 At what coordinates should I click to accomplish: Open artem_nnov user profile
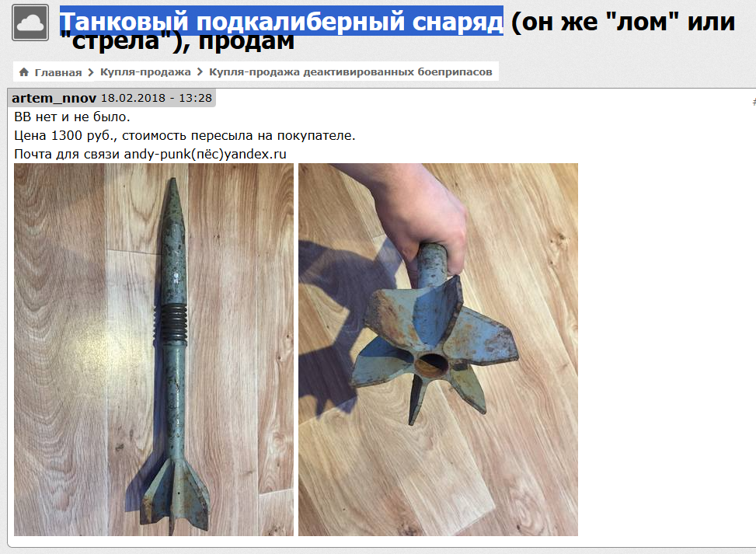pyautogui.click(x=54, y=98)
